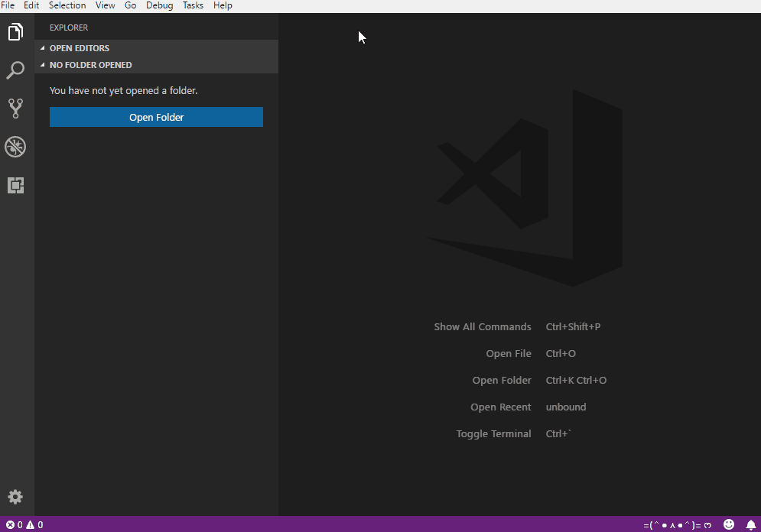Click the Show All Commands hint label
The width and height of the screenshot is (761, 532).
[483, 327]
